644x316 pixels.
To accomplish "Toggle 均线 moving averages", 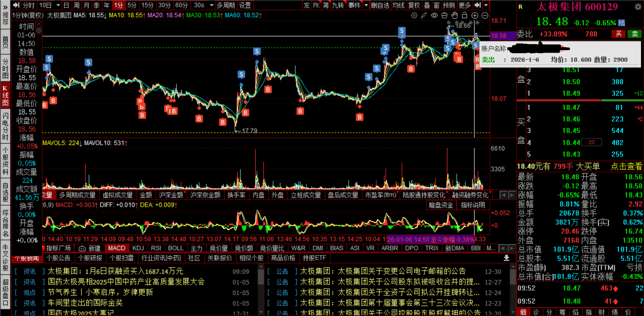I will [398, 5].
